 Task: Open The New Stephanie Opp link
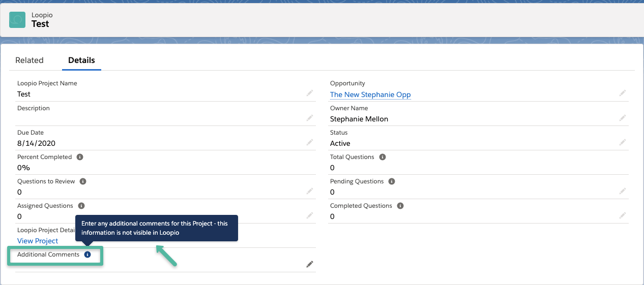(370, 94)
